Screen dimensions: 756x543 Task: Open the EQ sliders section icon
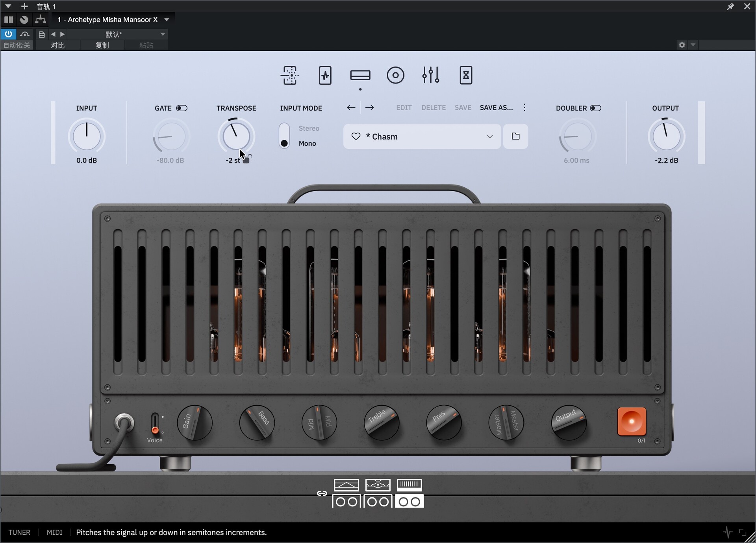pos(430,75)
